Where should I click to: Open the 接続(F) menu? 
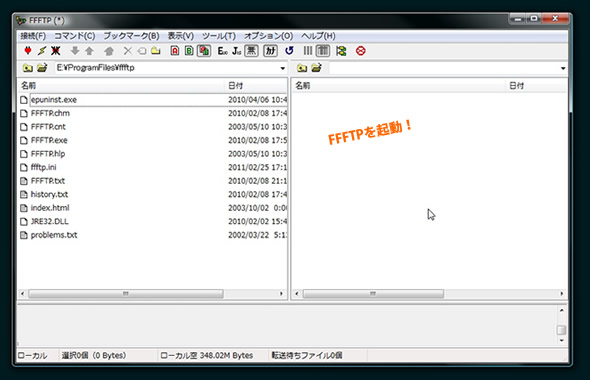[x=33, y=36]
